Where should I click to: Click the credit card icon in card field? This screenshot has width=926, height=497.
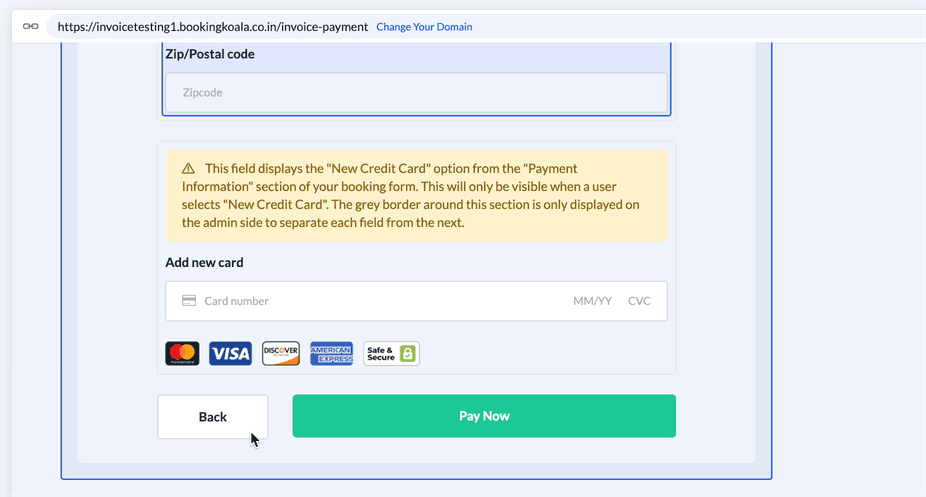point(189,301)
